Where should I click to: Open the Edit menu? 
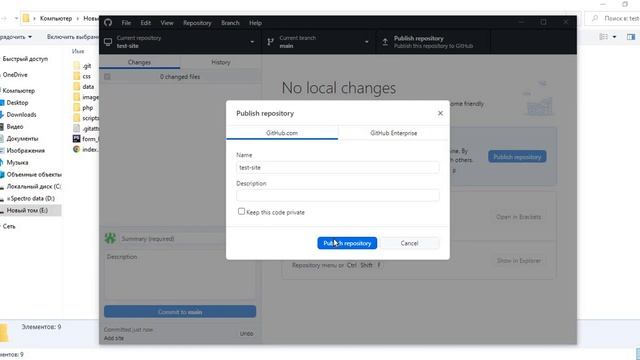pyautogui.click(x=146, y=23)
